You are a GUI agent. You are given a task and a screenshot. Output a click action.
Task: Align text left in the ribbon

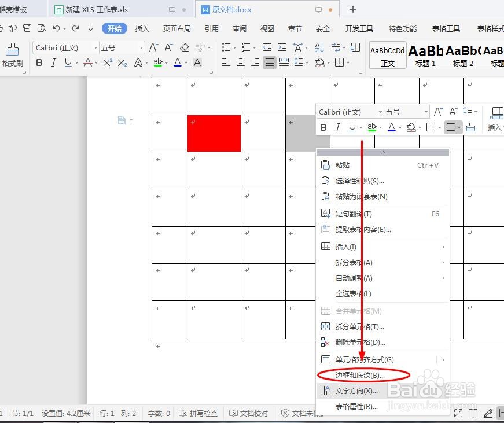[x=226, y=62]
